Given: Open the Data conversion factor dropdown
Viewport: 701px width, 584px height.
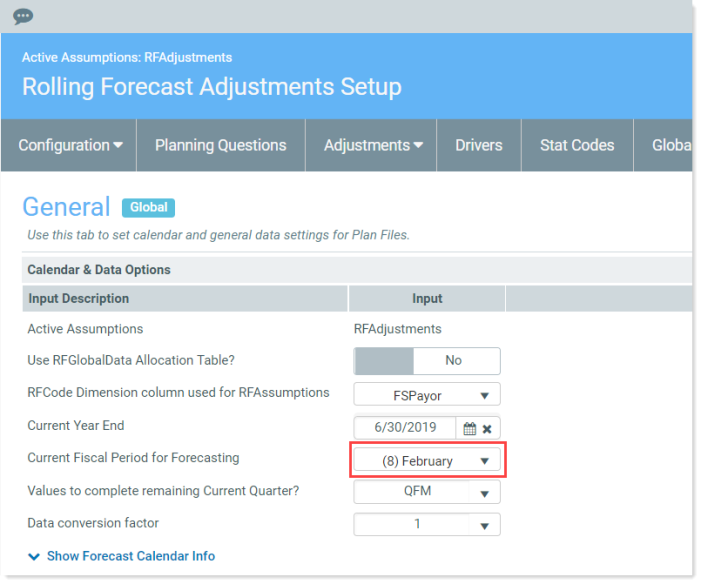Looking at the screenshot, I should [427, 524].
